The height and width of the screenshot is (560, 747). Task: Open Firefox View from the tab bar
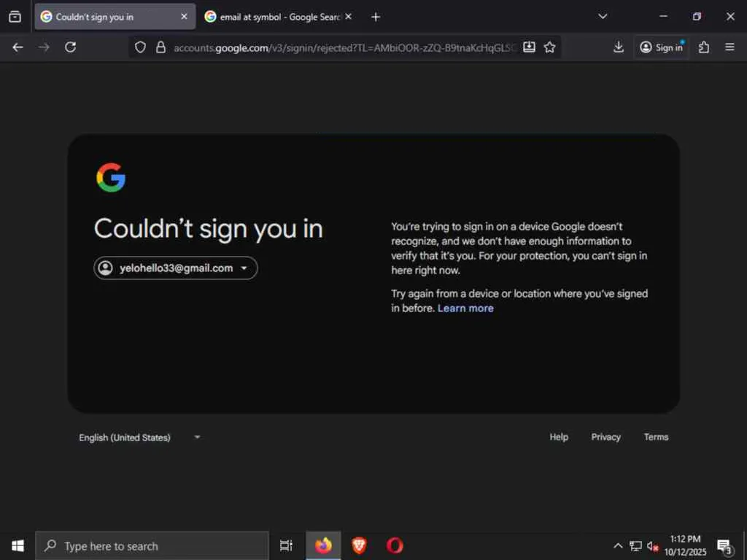(15, 17)
